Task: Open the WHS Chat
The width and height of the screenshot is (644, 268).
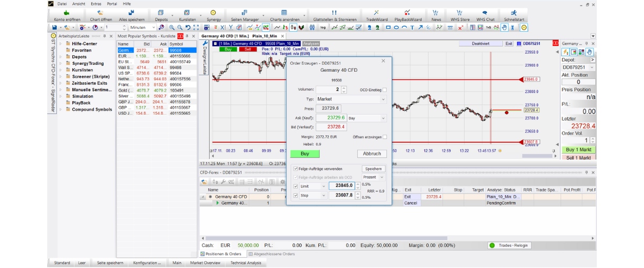Action: click(485, 12)
